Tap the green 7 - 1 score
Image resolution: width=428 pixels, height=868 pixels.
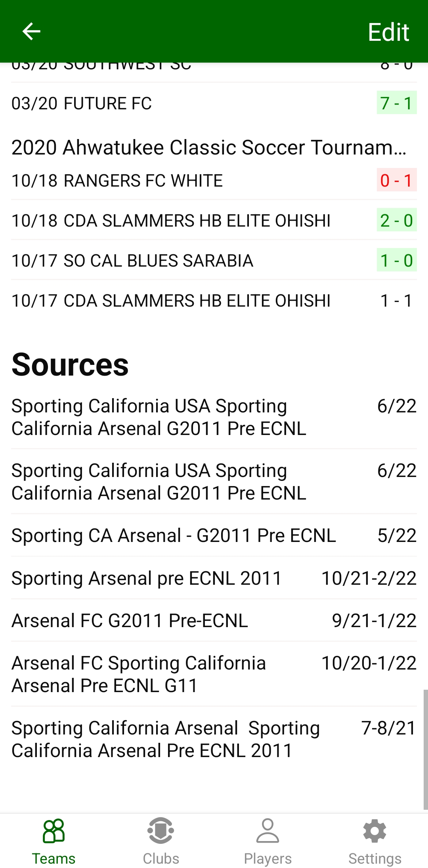click(396, 103)
